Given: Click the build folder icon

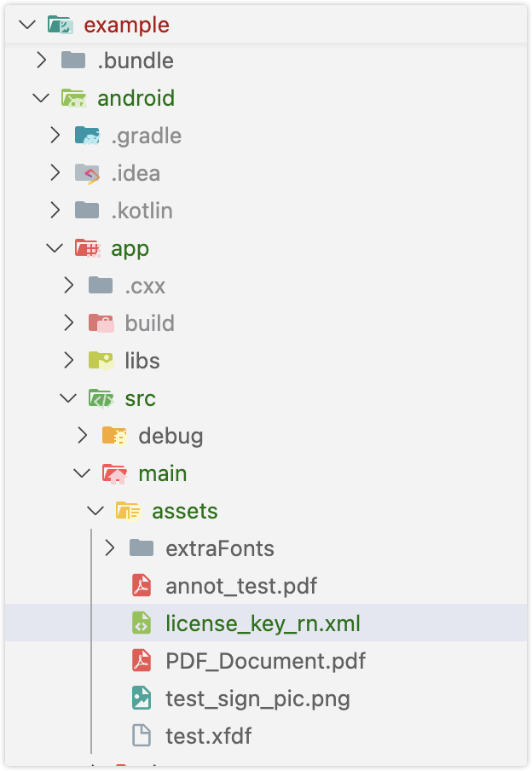Looking at the screenshot, I should (x=101, y=323).
